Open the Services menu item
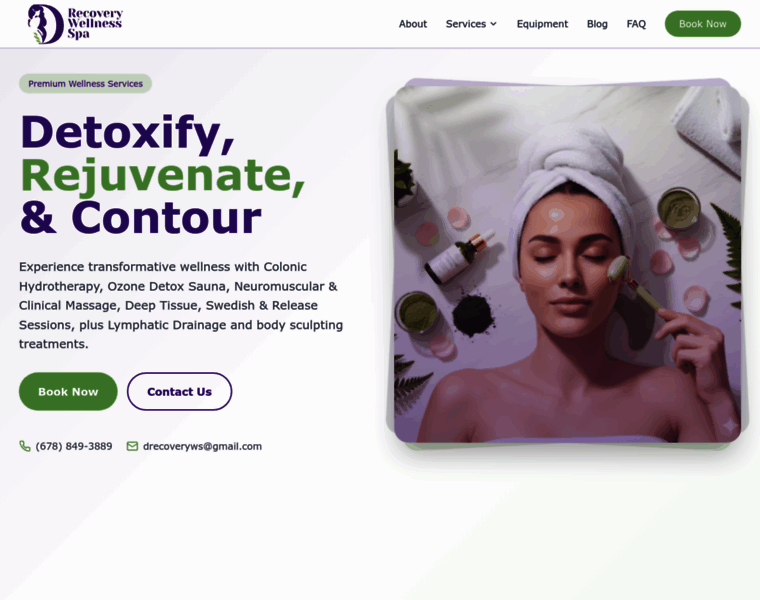This screenshot has width=760, height=600. [x=466, y=24]
